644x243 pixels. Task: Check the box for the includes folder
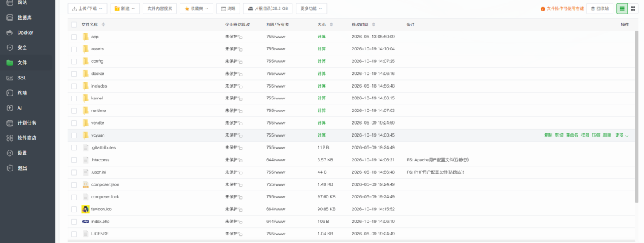click(x=74, y=86)
